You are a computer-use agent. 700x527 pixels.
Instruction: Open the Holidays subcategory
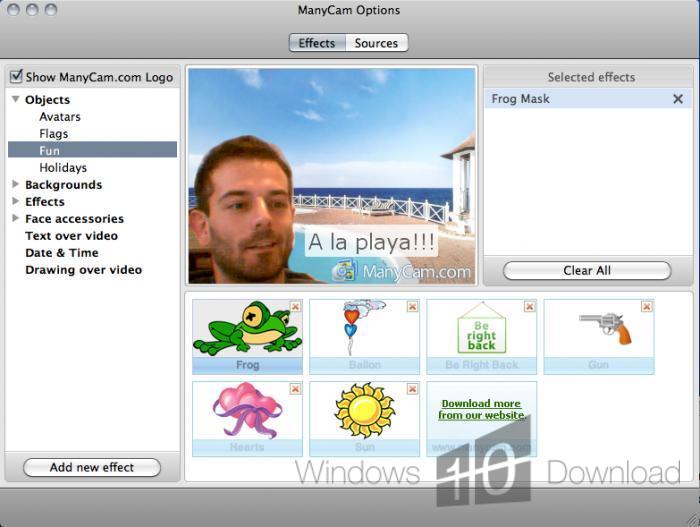pyautogui.click(x=63, y=167)
